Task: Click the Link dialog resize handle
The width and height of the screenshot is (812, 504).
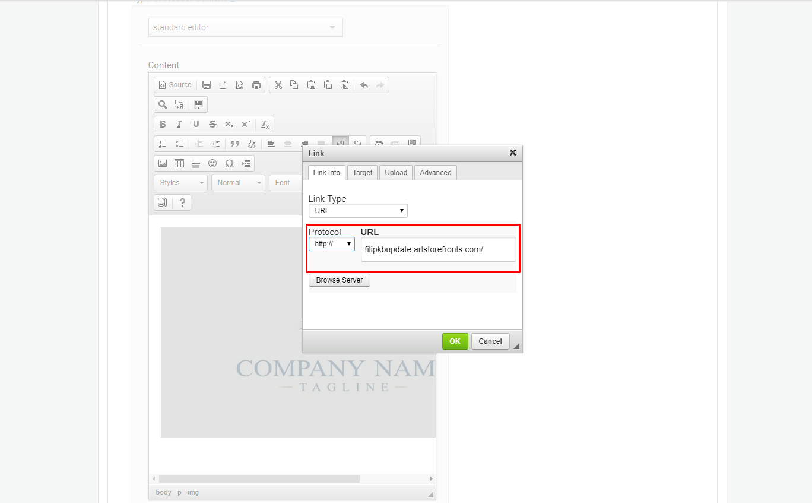Action: tap(516, 346)
